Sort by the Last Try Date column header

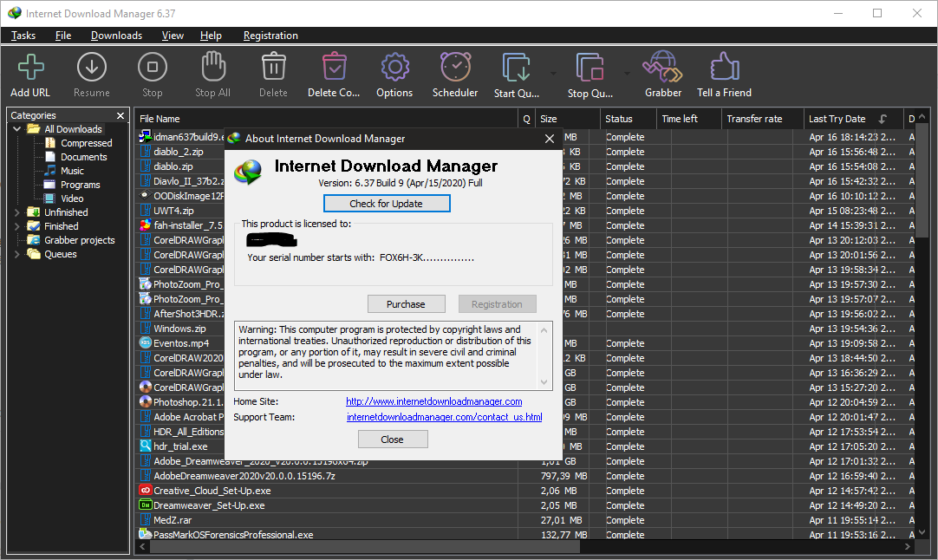852,119
